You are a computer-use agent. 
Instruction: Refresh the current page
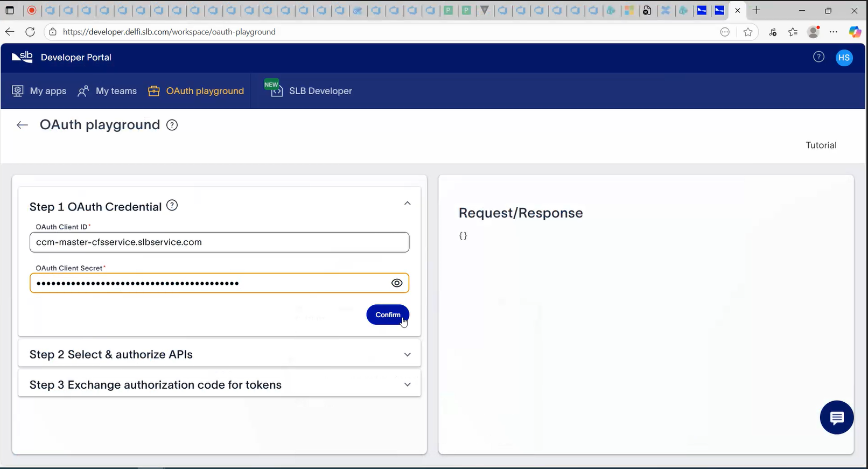click(x=30, y=32)
